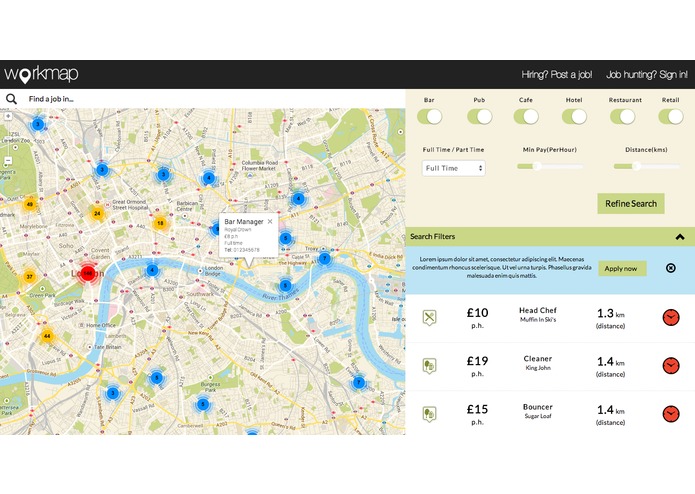
Task: Collapse the Search Filters panel arrow
Action: pos(680,237)
